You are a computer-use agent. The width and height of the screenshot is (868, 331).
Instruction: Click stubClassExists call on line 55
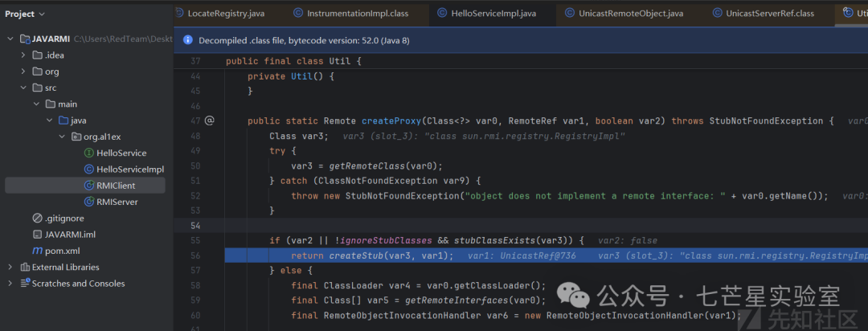(492, 240)
